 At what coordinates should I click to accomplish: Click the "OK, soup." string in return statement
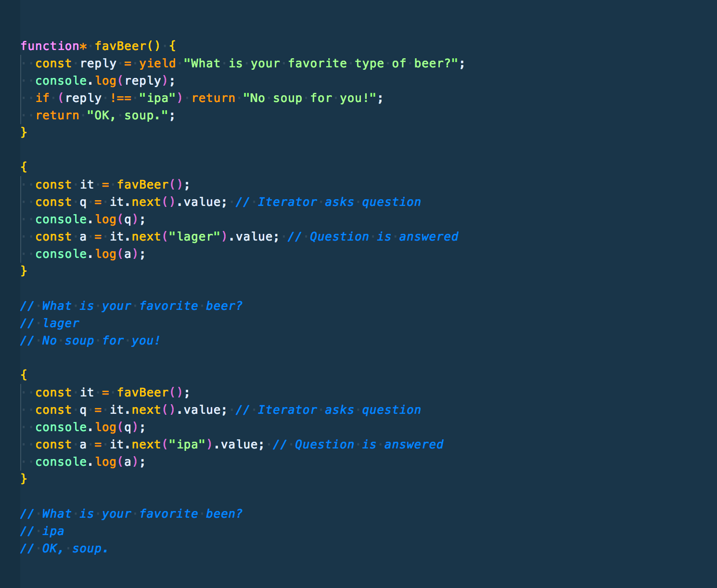click(x=128, y=115)
